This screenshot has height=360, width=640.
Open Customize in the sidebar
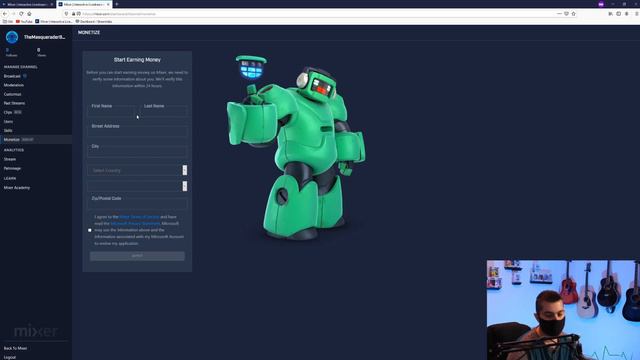[13, 94]
